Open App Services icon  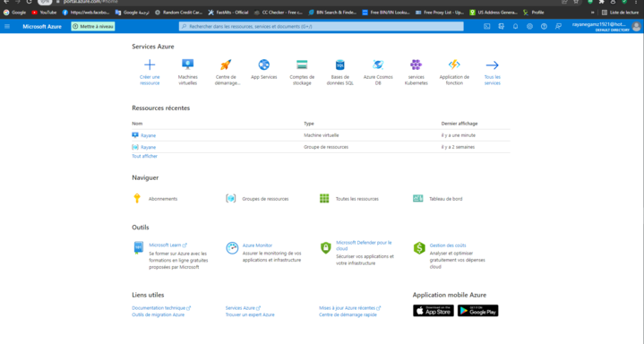click(263, 64)
